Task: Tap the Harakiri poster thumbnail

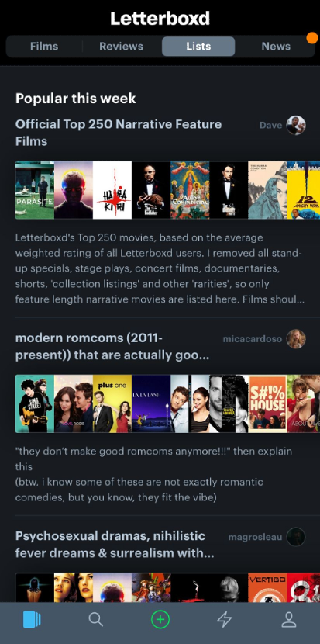Action: (112, 190)
